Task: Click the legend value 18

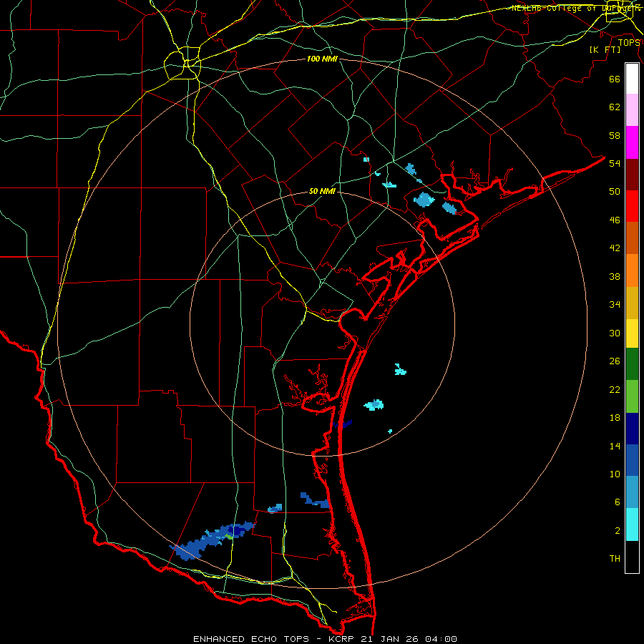Action: pyautogui.click(x=615, y=418)
